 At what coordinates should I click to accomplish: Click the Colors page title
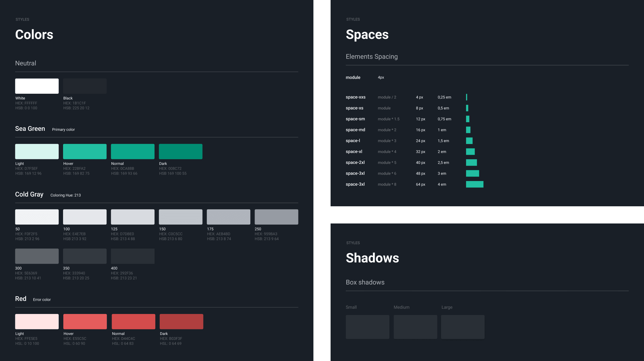[x=34, y=34]
